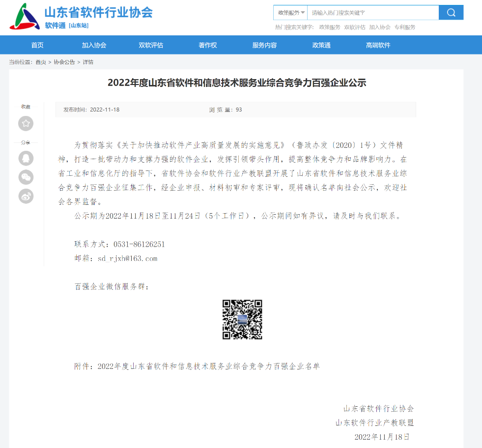Image resolution: width=482 pixels, height=448 pixels.
Task: Share the article via Weibo icon
Action: [26, 196]
